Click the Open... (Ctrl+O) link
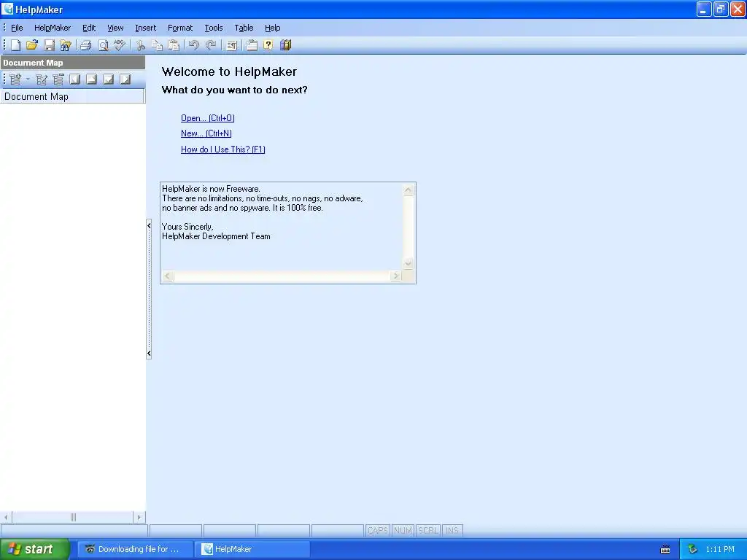This screenshot has height=560, width=747. pyautogui.click(x=208, y=118)
